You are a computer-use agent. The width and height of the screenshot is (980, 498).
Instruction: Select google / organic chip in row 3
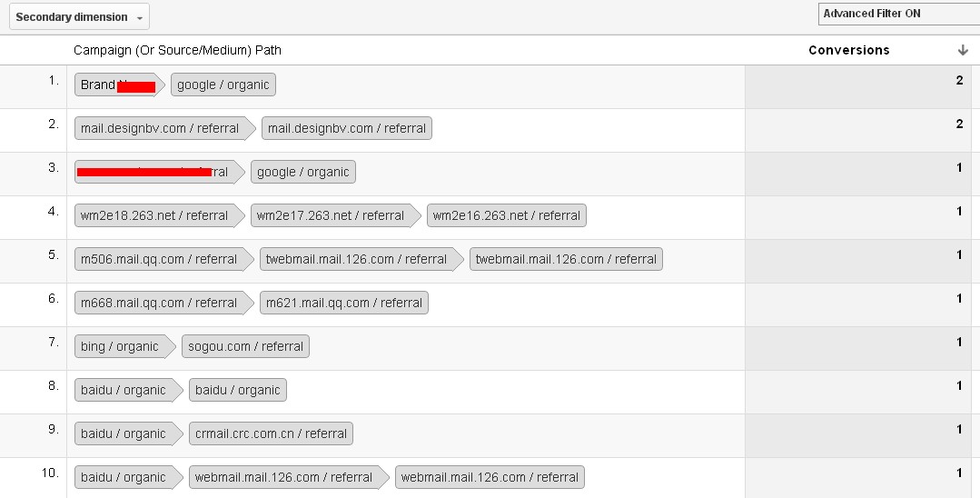[303, 172]
